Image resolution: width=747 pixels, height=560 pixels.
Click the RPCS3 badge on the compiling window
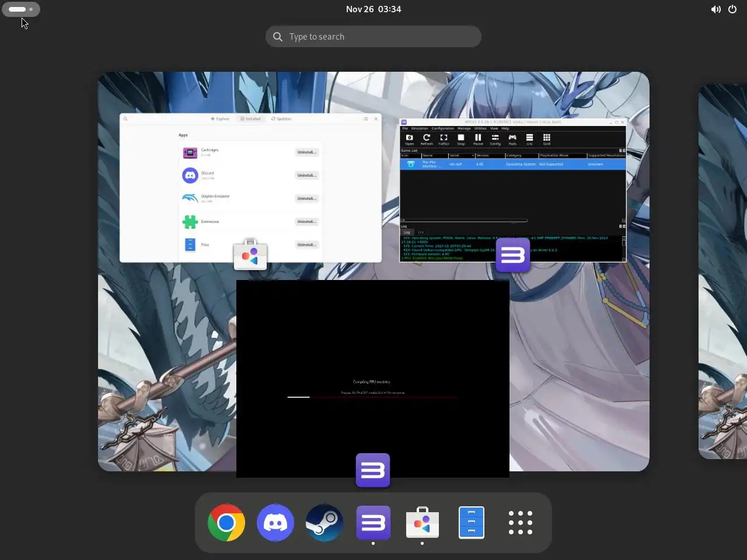pyautogui.click(x=373, y=470)
